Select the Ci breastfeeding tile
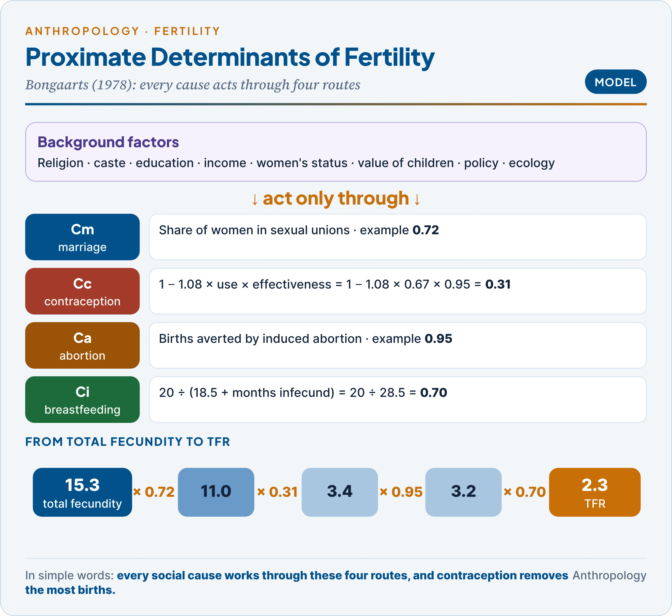Image resolution: width=672 pixels, height=616 pixels. point(82,400)
